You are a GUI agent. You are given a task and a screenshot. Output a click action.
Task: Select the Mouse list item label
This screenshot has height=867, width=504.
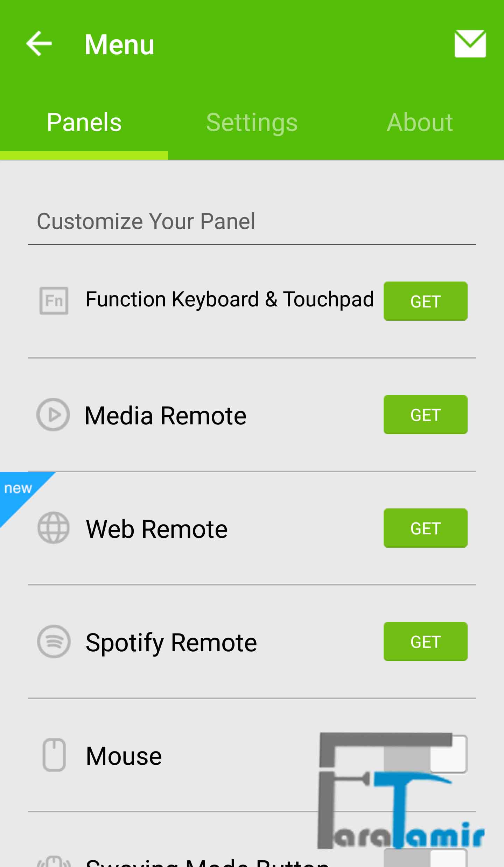(x=124, y=756)
